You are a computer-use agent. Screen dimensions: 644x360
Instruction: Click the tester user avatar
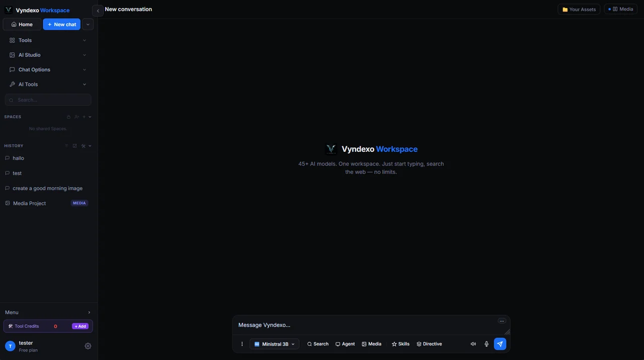click(x=10, y=346)
